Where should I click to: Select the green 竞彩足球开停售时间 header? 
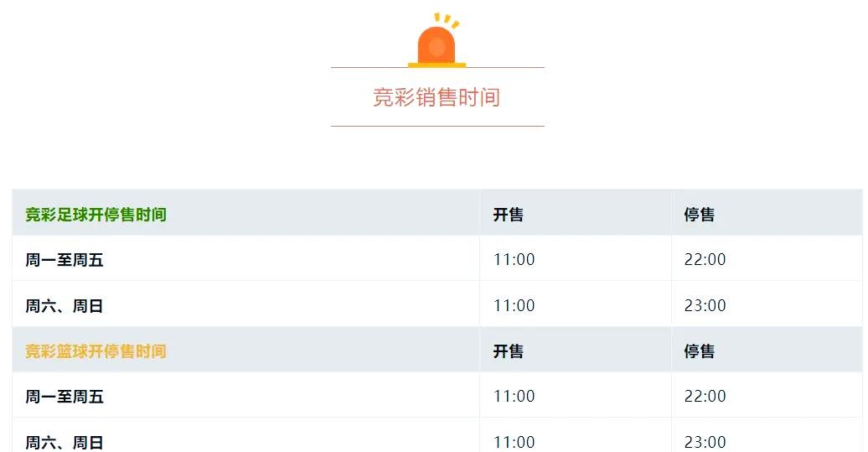(96, 215)
